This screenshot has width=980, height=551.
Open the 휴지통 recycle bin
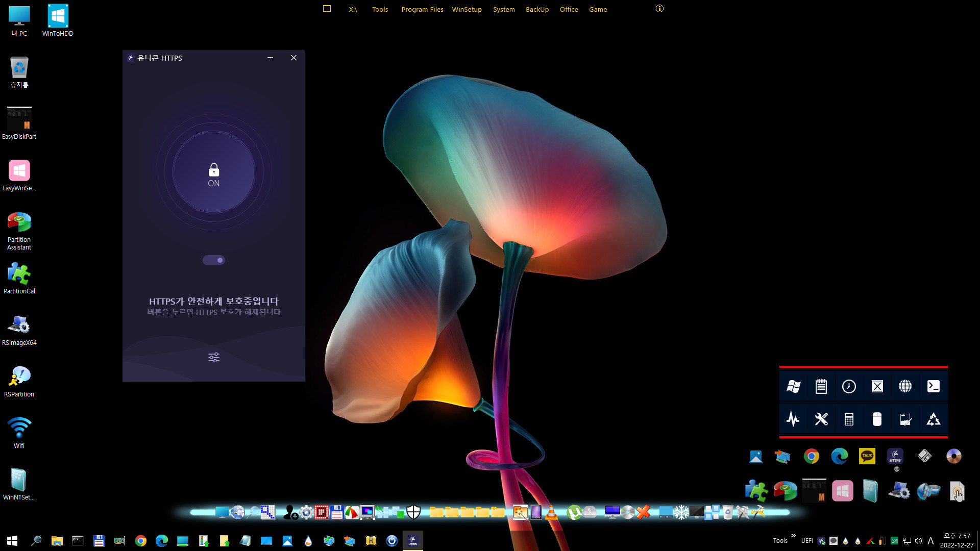(19, 72)
